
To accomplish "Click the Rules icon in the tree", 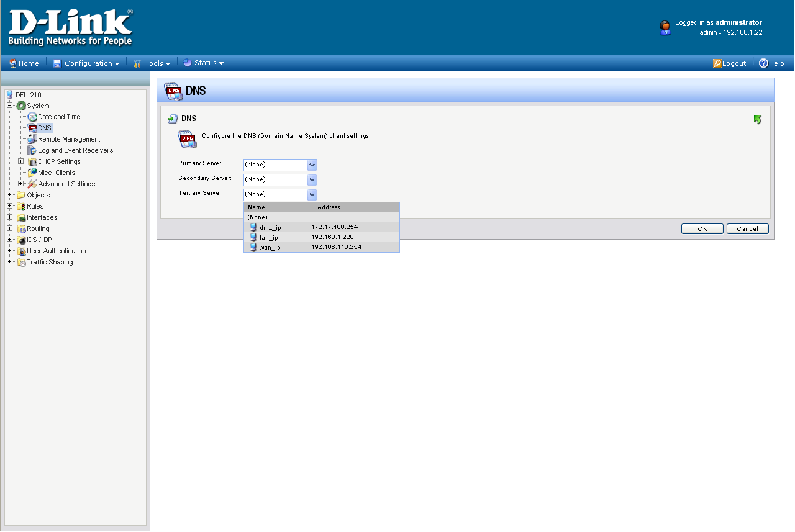I will point(21,206).
